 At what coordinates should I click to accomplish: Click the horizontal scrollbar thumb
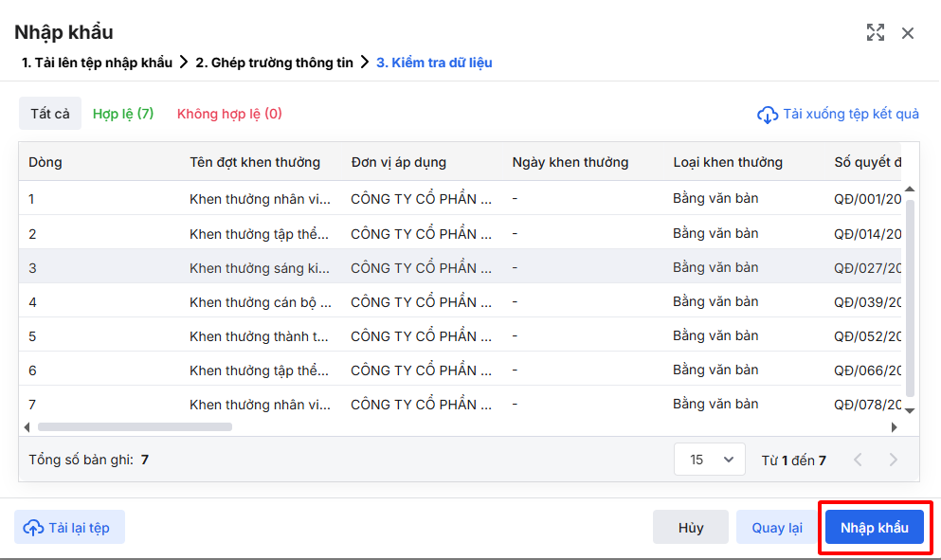tap(135, 427)
